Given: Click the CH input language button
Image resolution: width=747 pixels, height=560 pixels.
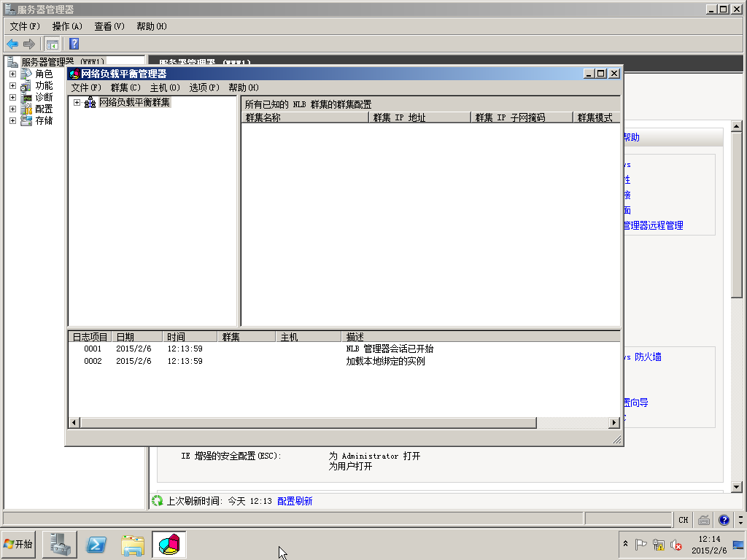Looking at the screenshot, I should click(683, 520).
